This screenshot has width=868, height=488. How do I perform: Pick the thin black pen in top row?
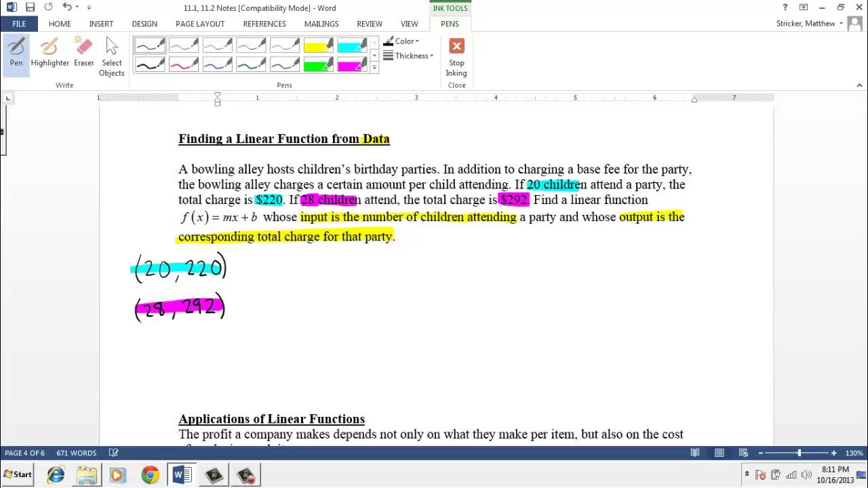tap(150, 45)
